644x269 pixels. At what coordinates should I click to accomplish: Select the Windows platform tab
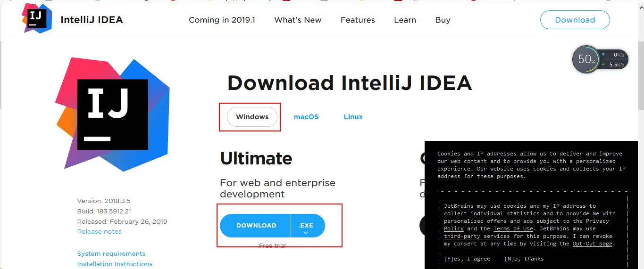click(x=252, y=117)
